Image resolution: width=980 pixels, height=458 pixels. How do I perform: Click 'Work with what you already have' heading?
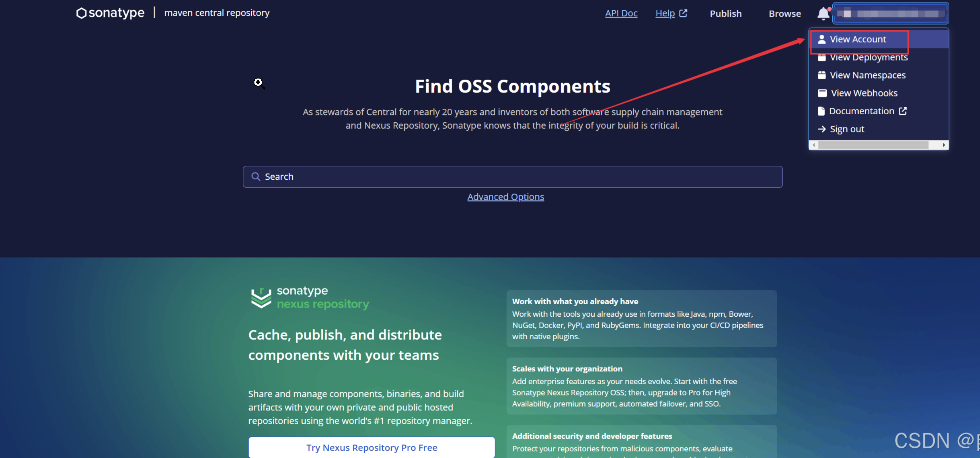575,301
